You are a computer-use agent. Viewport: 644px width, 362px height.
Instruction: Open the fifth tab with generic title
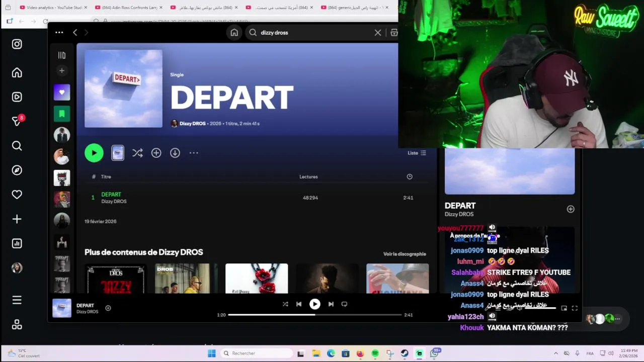355,8
